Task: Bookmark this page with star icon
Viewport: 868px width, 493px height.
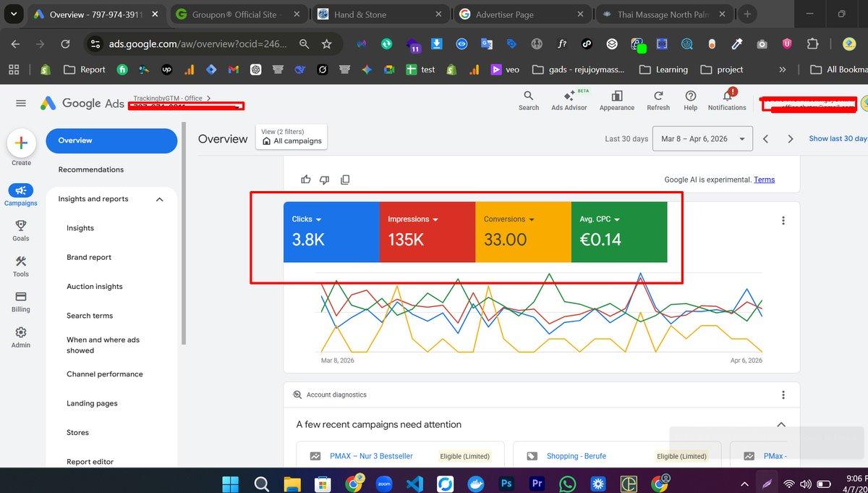Action: tap(326, 44)
